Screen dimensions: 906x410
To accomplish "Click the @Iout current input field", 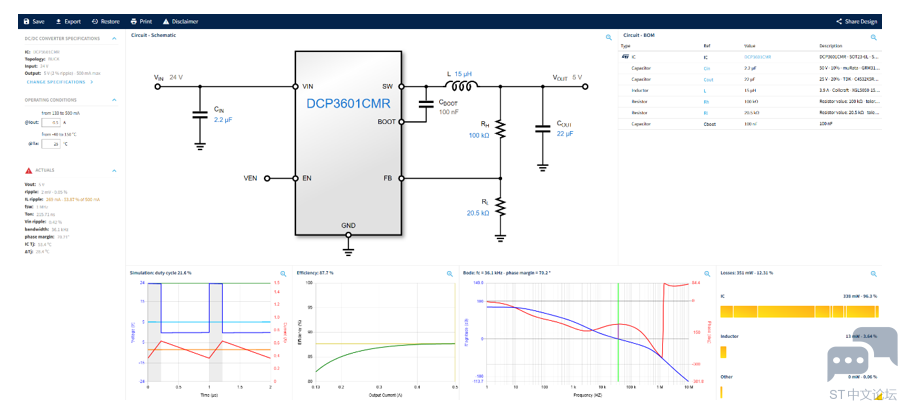I will point(56,123).
